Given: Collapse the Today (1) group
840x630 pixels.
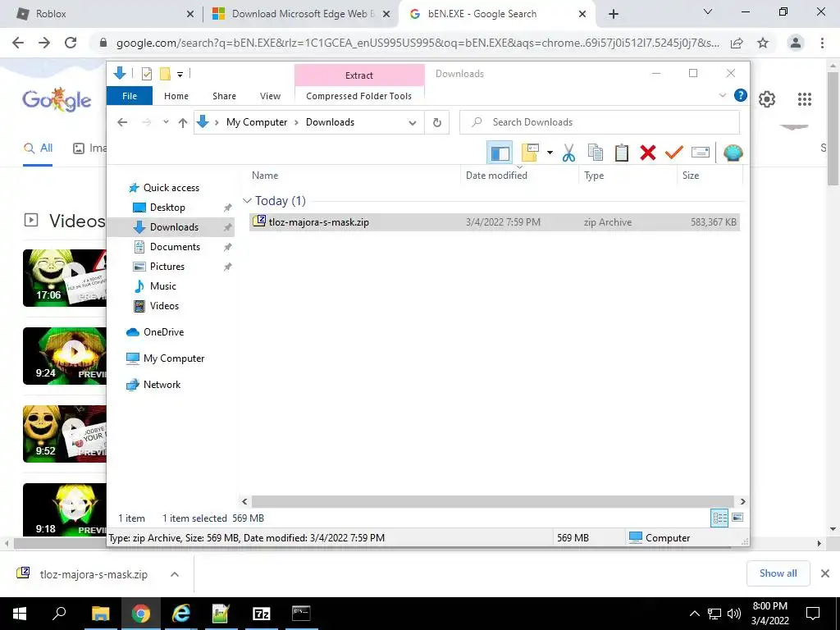Looking at the screenshot, I should 247,201.
